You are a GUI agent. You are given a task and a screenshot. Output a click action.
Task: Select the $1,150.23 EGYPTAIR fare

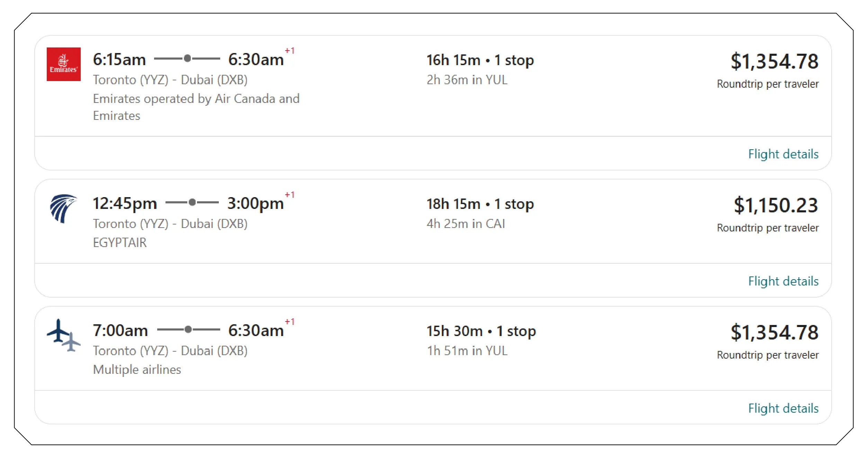pyautogui.click(x=776, y=205)
